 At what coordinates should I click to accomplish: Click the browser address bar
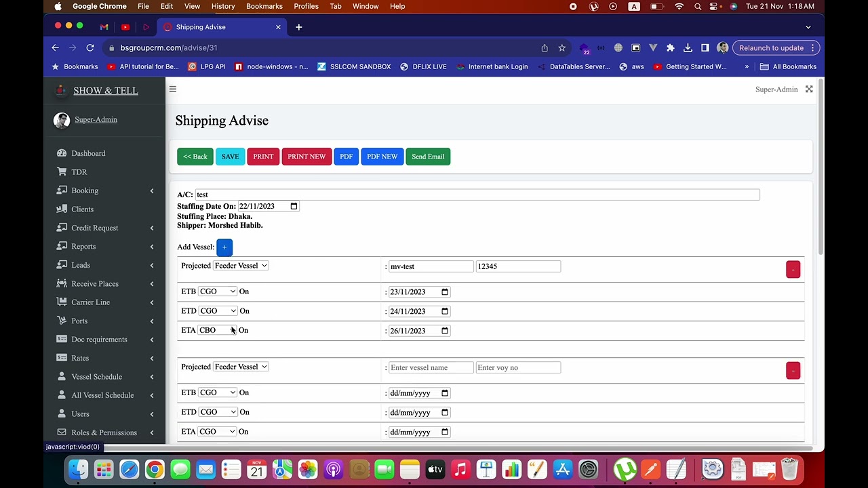tap(325, 48)
